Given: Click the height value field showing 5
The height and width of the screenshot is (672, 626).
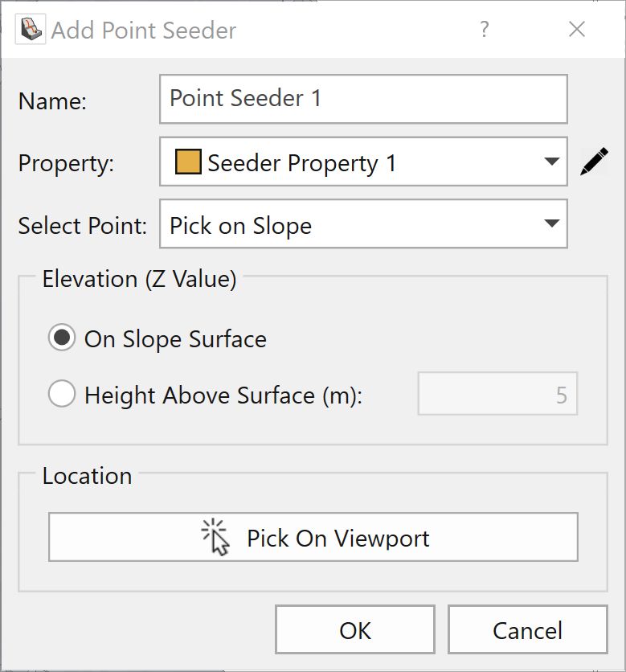Looking at the screenshot, I should coord(497,395).
